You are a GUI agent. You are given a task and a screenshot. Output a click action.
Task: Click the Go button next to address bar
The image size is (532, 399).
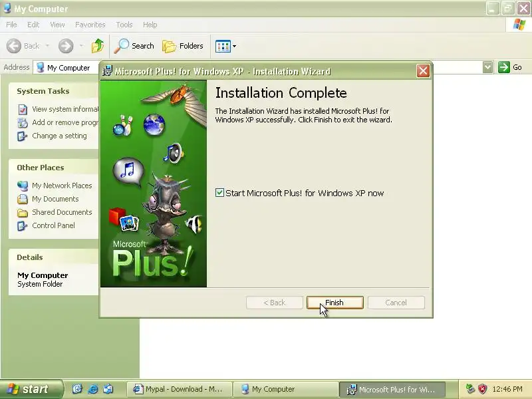510,67
